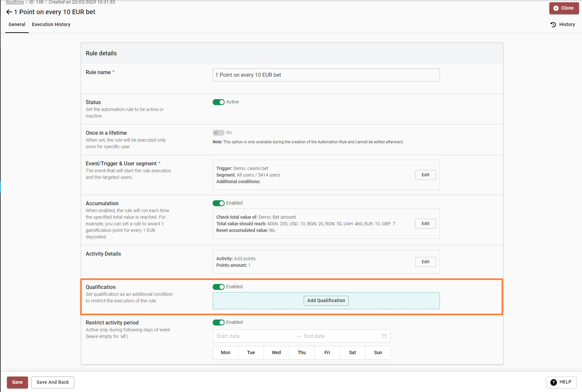Click the plus icon on the Clone button
Viewport: 582px width, 392px height.
(x=556, y=8)
